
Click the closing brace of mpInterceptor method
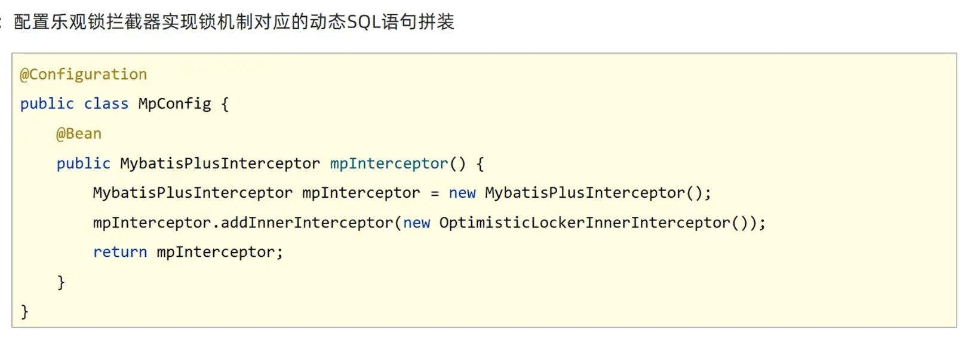point(61,282)
